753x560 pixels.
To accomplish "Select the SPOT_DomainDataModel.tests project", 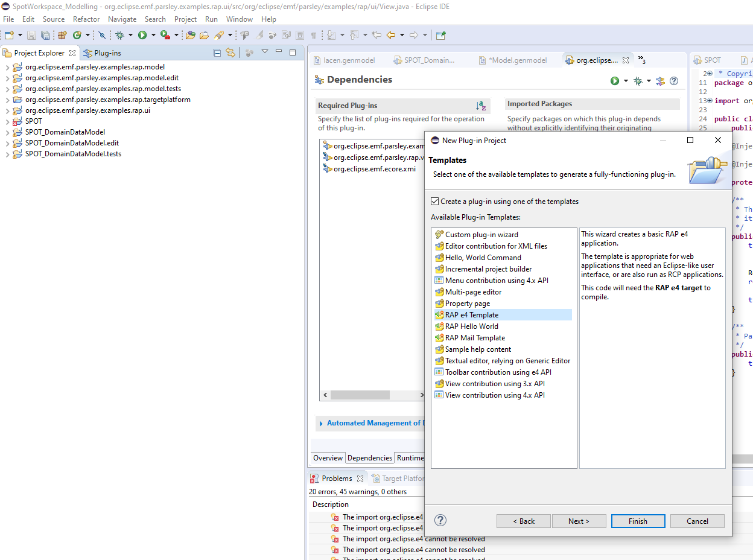I will [73, 154].
